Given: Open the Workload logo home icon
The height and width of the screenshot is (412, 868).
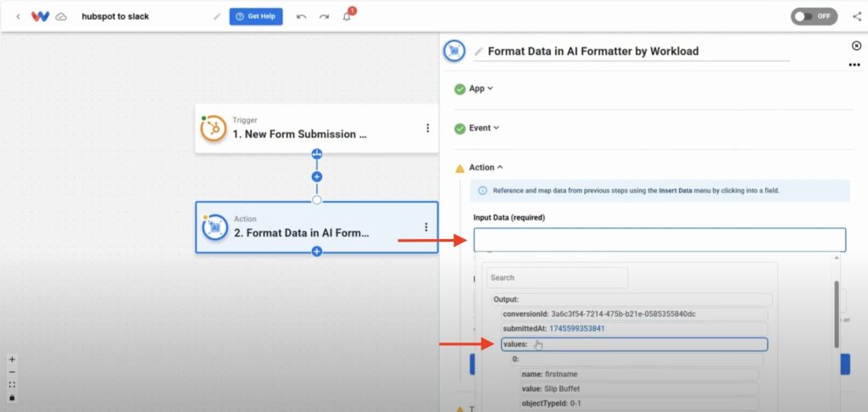Looking at the screenshot, I should click(40, 17).
